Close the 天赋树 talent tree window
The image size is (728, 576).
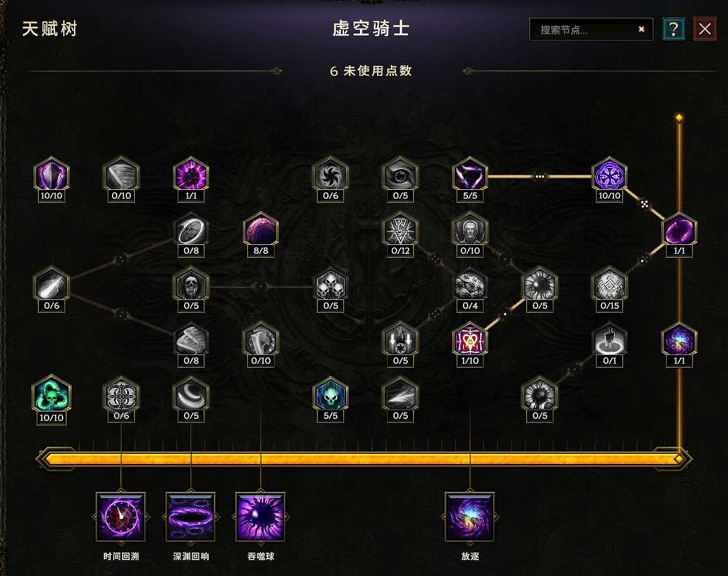(705, 29)
